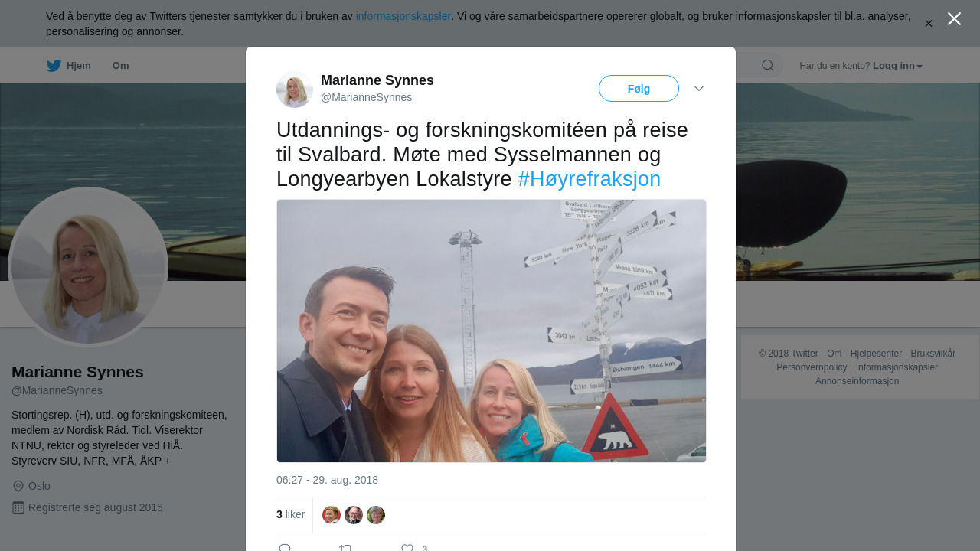
Task: Click the reply speech bubble icon
Action: [x=285, y=548]
